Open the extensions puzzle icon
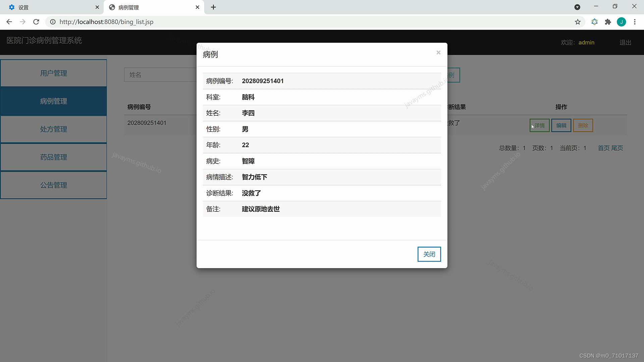 pos(608,22)
